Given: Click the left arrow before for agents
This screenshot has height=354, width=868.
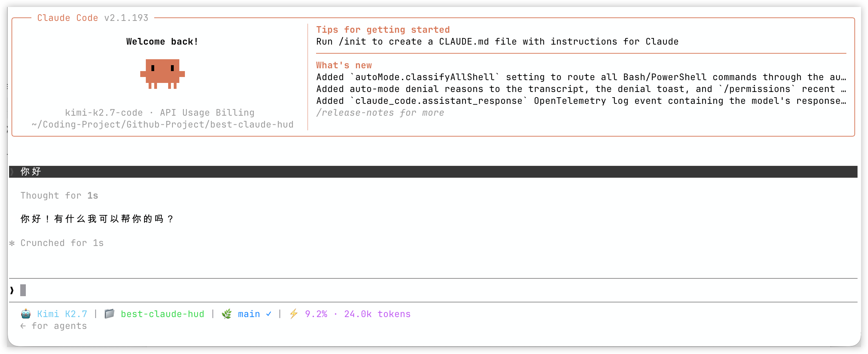Looking at the screenshot, I should [23, 326].
